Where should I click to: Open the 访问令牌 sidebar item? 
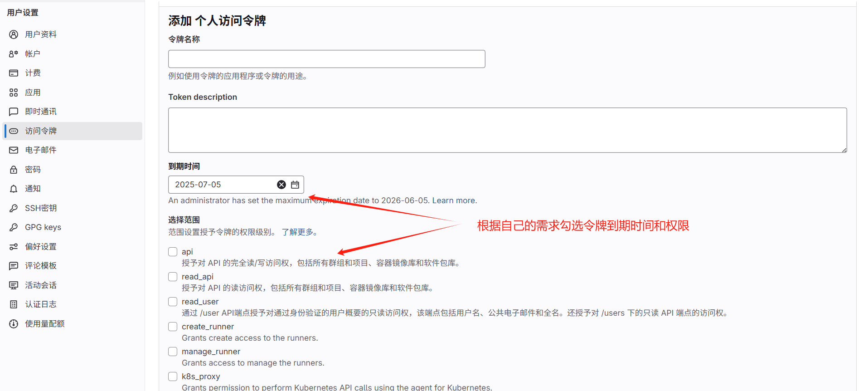pyautogui.click(x=73, y=131)
